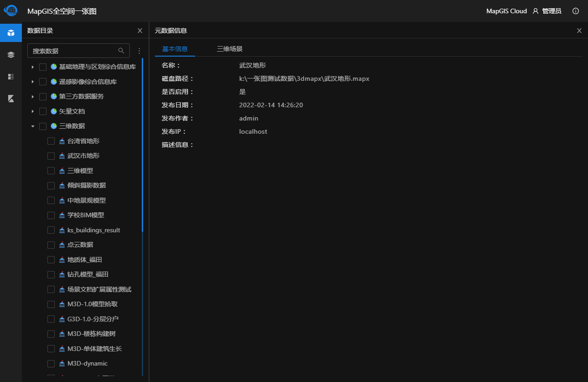Check the M3D-dynamic checkbox
This screenshot has height=382, width=588.
51,363
